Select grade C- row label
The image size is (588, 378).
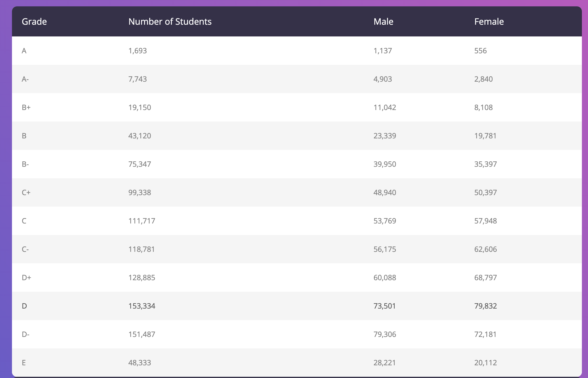(25, 249)
